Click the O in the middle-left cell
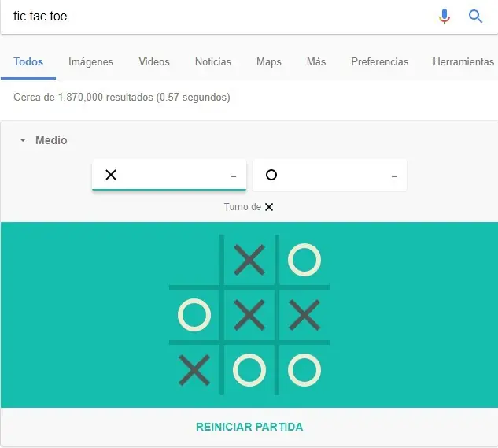The image size is (498, 448). click(194, 315)
